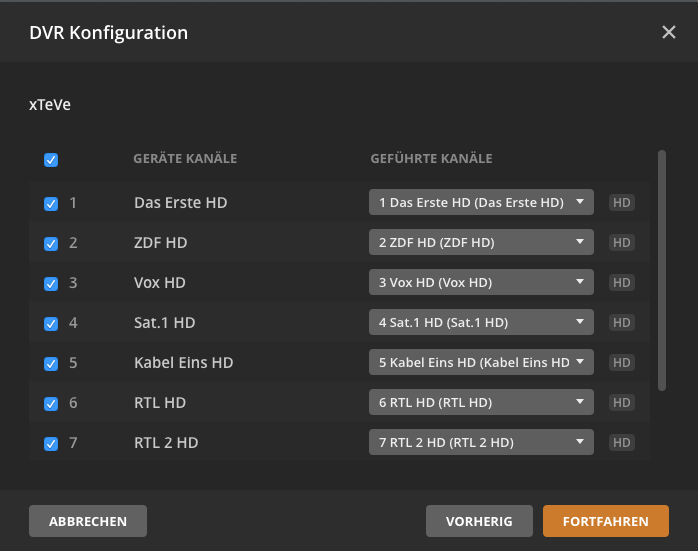Click the HD badge for Das Erste HD
This screenshot has height=551, width=698.
point(622,203)
